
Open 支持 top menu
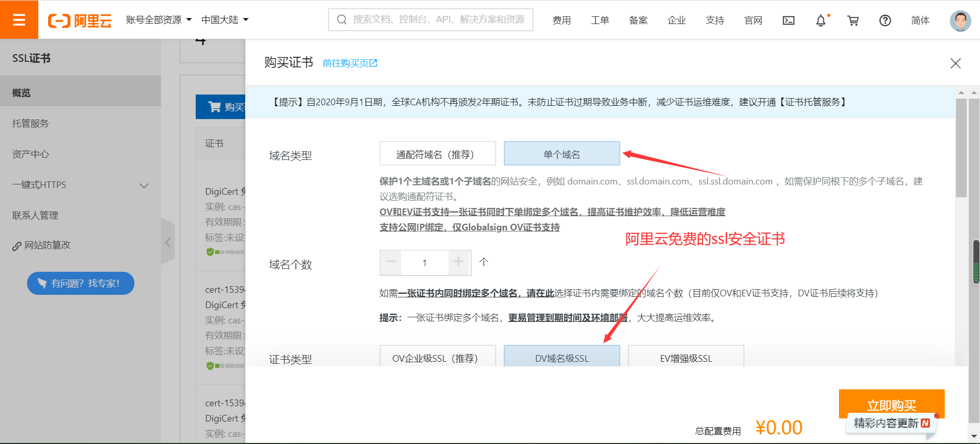(x=715, y=20)
